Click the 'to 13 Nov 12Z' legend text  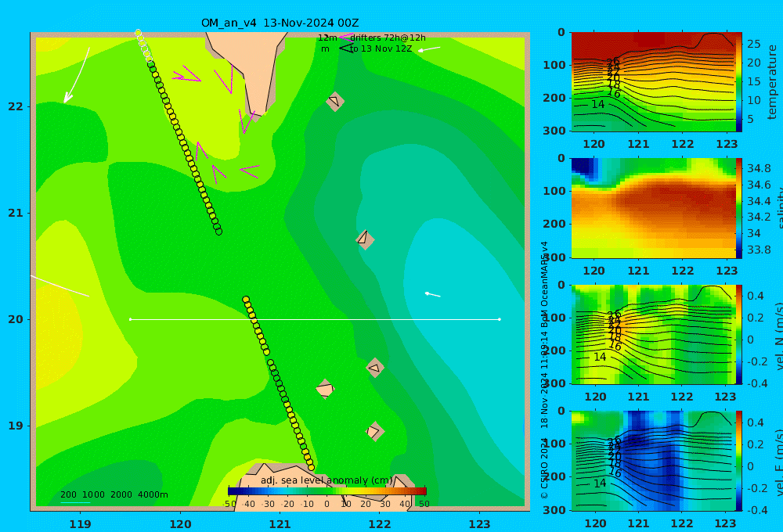coord(381,49)
